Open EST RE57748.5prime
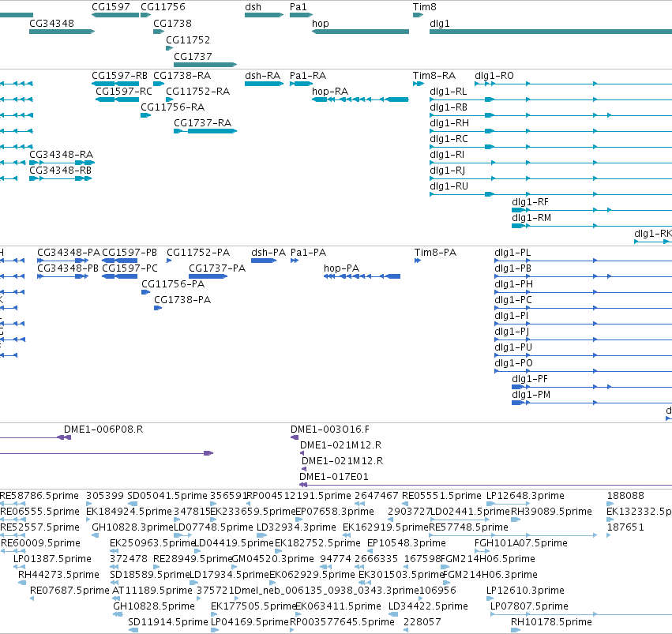The width and height of the screenshot is (672, 634). [468, 527]
